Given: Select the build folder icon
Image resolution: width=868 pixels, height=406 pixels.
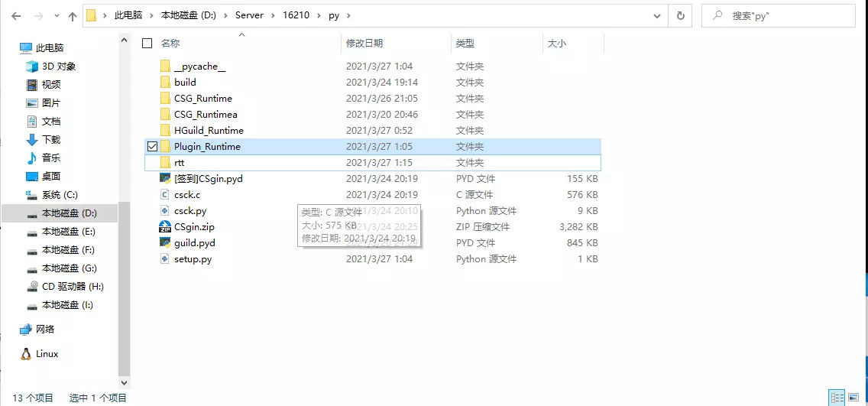Looking at the screenshot, I should tap(165, 83).
